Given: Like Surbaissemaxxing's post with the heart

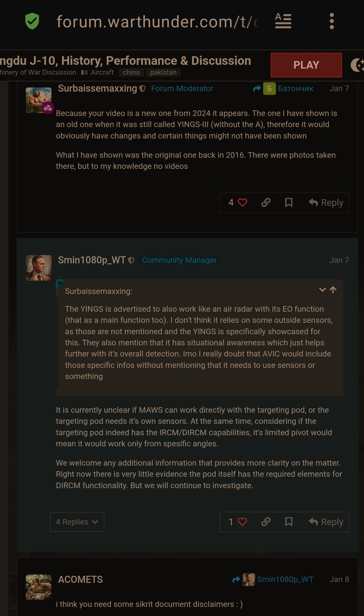Looking at the screenshot, I should pyautogui.click(x=242, y=203).
